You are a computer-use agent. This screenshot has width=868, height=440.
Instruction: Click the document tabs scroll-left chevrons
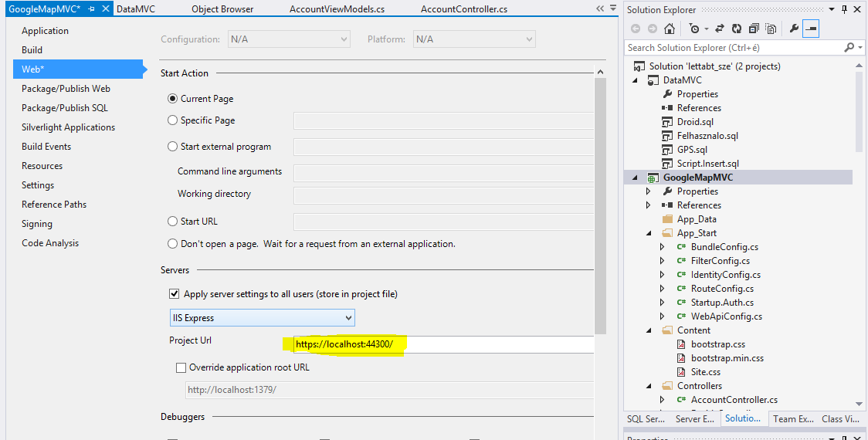(600, 8)
